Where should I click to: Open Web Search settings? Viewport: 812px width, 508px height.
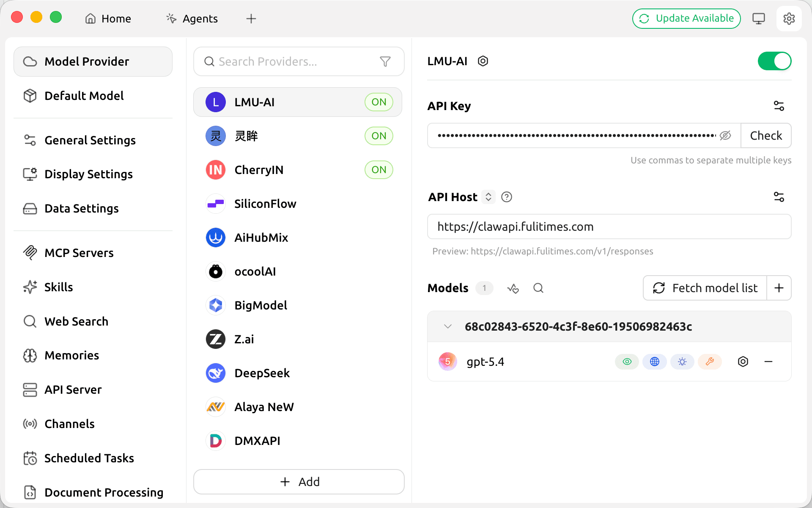[93, 321]
